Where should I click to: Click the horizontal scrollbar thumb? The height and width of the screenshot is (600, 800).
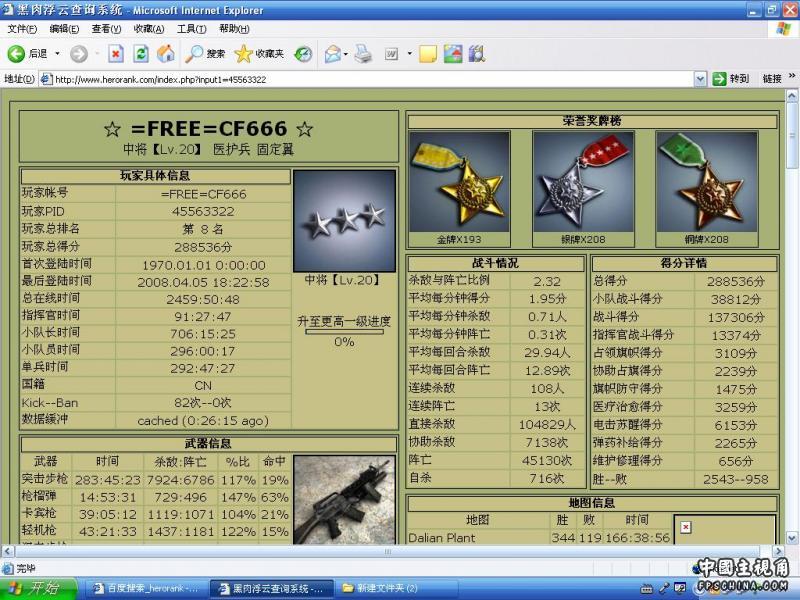pyautogui.click(x=388, y=551)
